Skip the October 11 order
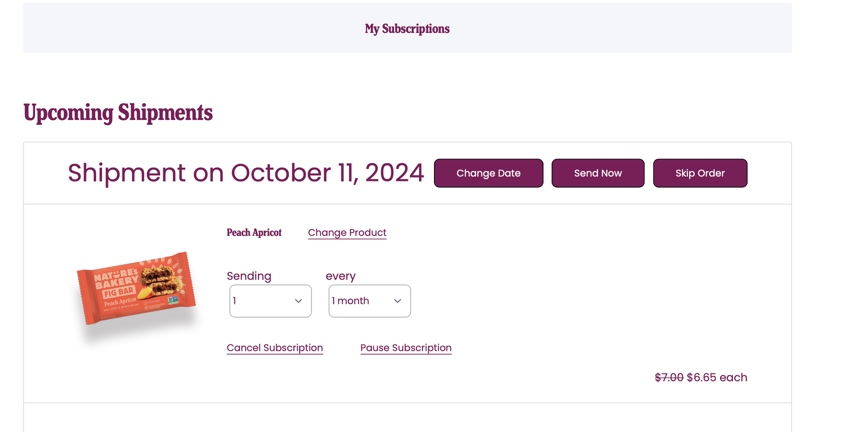Image resolution: width=868 pixels, height=432 pixels. (x=700, y=173)
